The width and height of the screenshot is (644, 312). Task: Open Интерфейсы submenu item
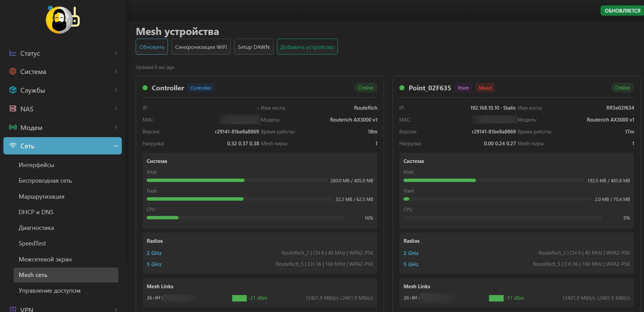point(36,165)
